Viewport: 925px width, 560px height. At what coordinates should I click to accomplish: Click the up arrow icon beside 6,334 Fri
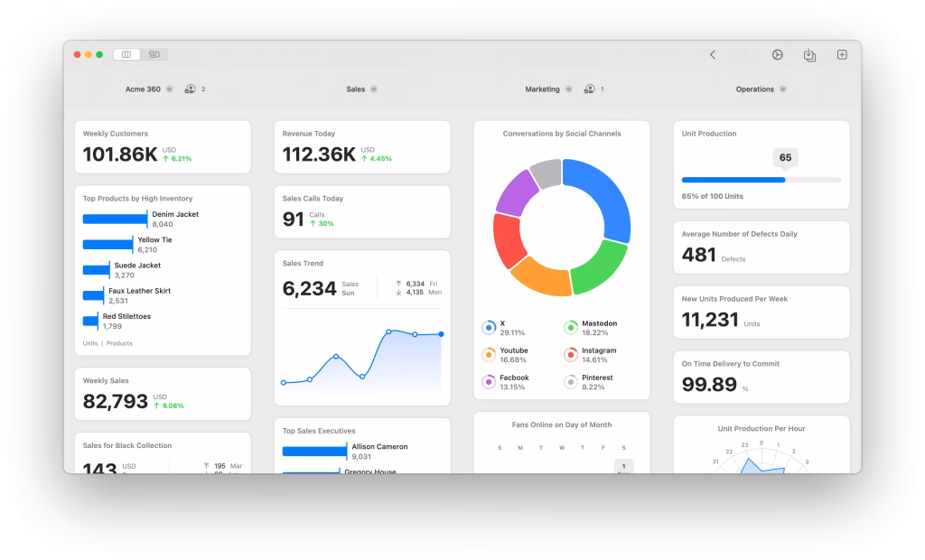(x=398, y=284)
